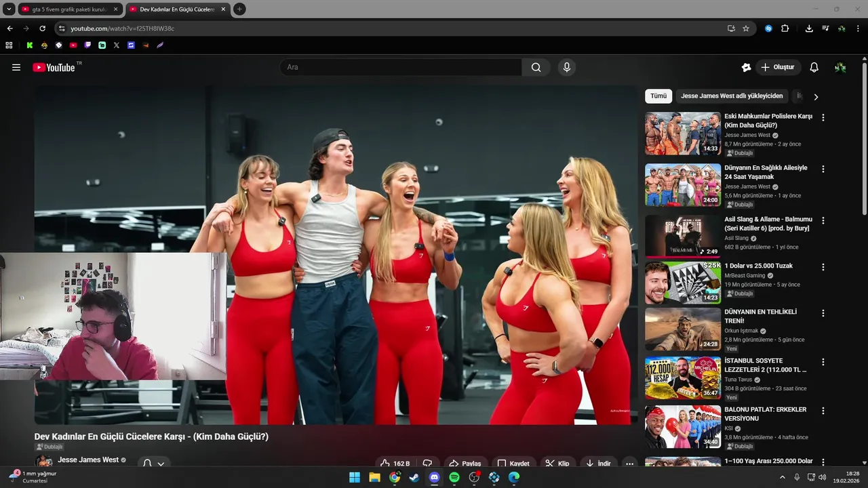The height and width of the screenshot is (488, 868).
Task: Open the YouTube account avatar menu
Action: click(840, 67)
